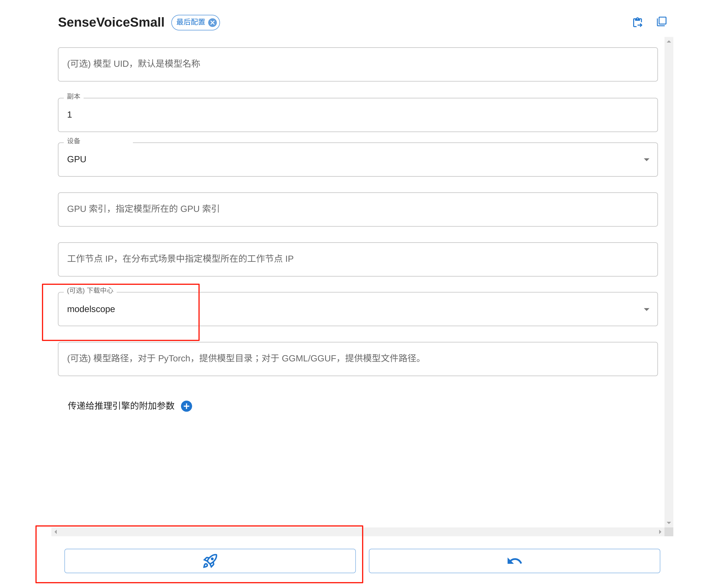Click the modelscope dropdown arrow icon

(x=646, y=309)
